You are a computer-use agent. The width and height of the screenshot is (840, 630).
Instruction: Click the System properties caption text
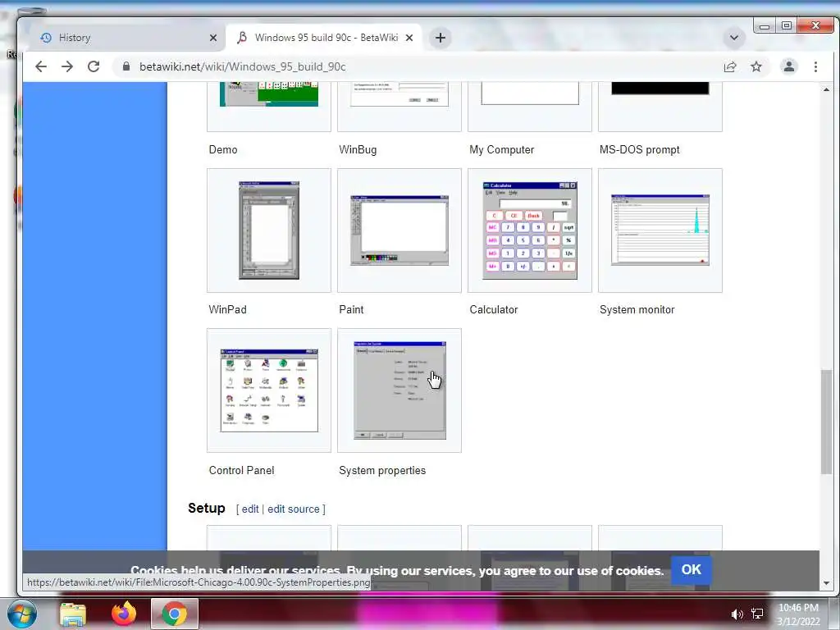pyautogui.click(x=382, y=470)
